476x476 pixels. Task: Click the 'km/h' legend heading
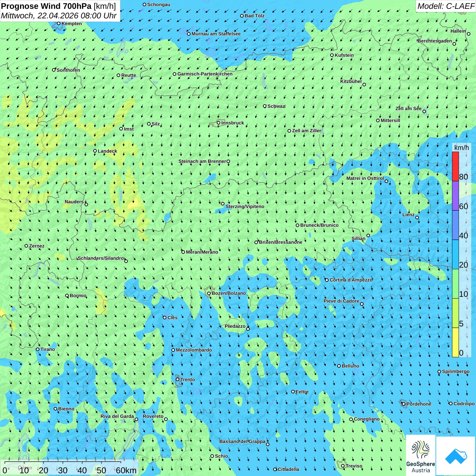pos(461,148)
